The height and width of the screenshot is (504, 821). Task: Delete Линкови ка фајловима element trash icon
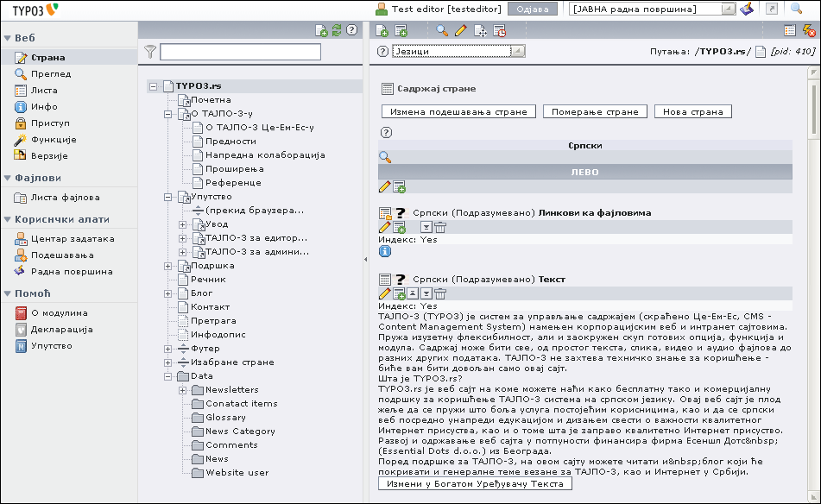pos(440,227)
